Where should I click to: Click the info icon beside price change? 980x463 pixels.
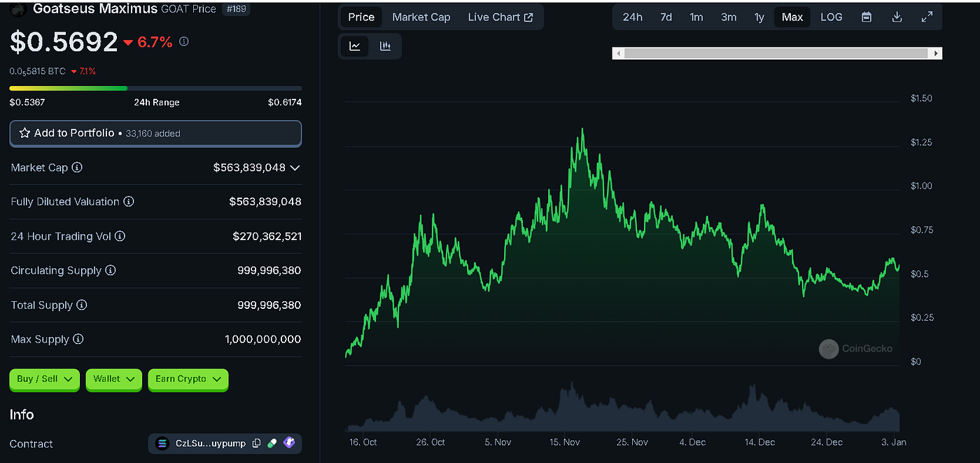184,42
